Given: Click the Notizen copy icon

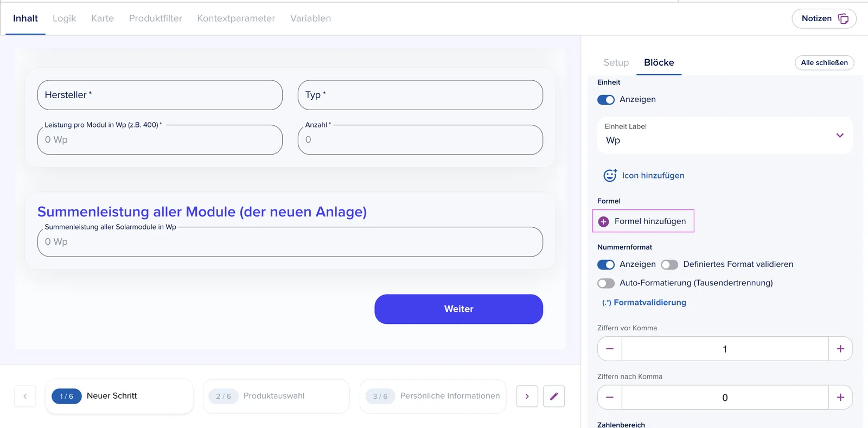Looking at the screenshot, I should (843, 18).
